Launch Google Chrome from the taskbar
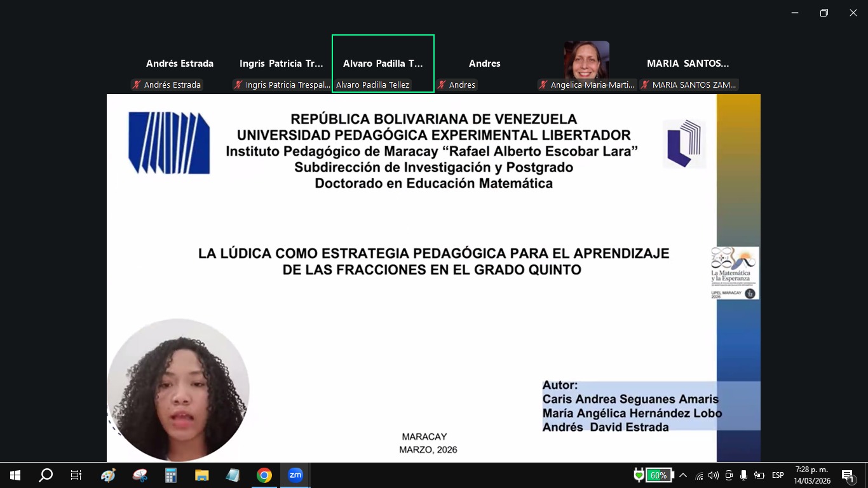 (264, 475)
